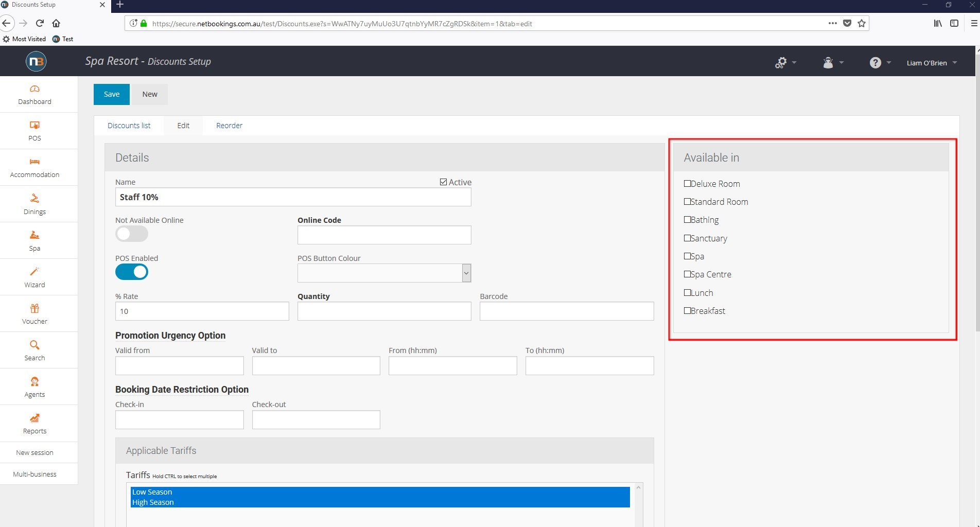Toggle browser sidebar view icon
Screen dimensions: 980x527
click(x=954, y=23)
